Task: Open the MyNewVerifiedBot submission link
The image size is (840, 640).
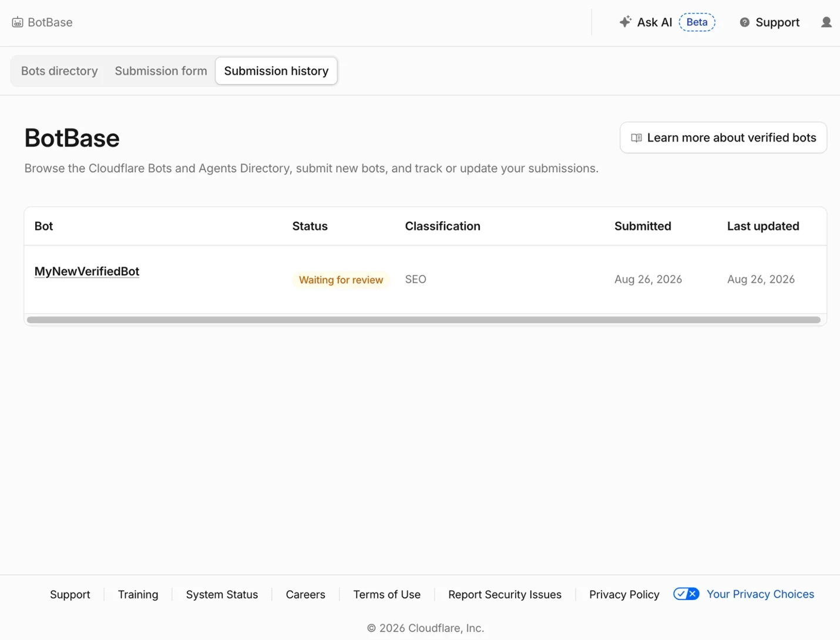Action: [x=87, y=271]
